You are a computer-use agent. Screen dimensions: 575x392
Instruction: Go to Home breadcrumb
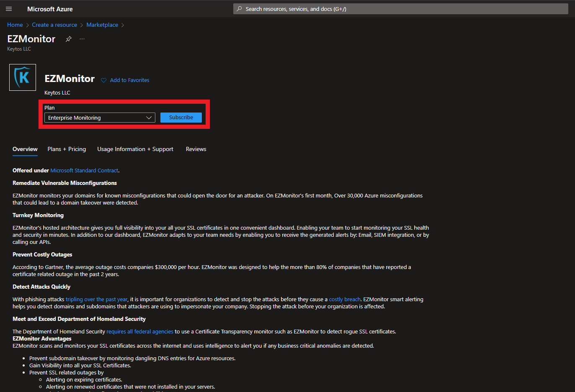15,25
